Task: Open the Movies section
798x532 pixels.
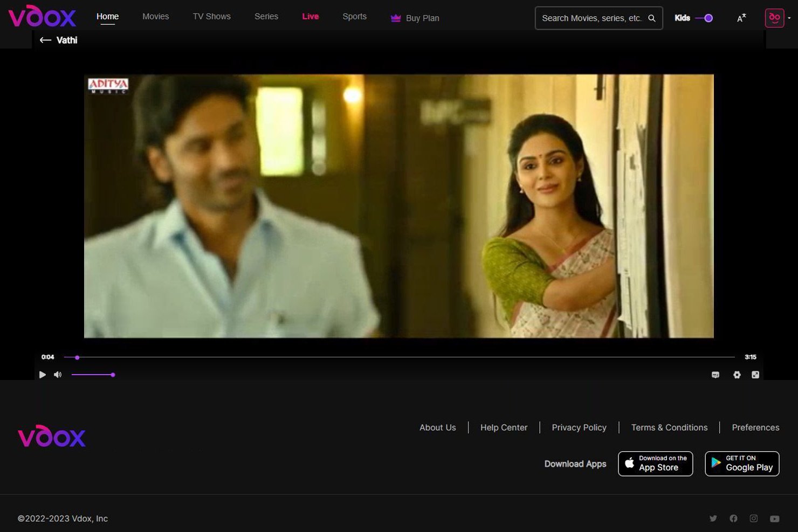Action: pos(156,17)
